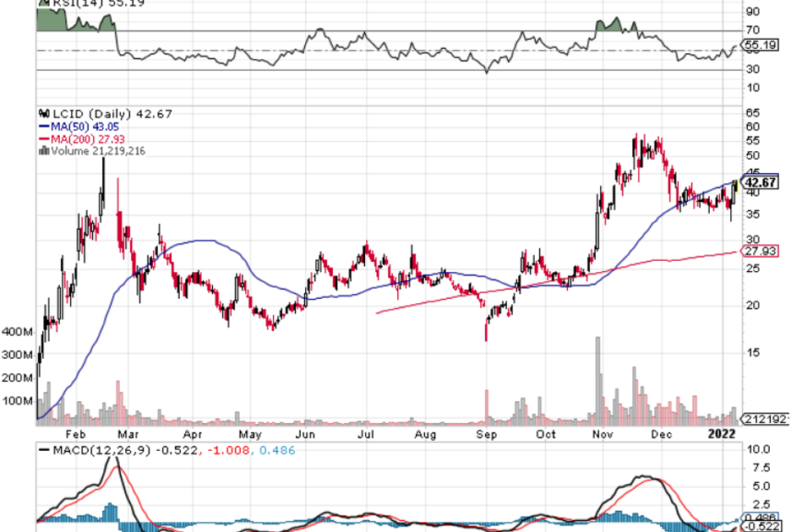The height and width of the screenshot is (532, 791).
Task: Click the '60' price scale label
Action: 753,127
